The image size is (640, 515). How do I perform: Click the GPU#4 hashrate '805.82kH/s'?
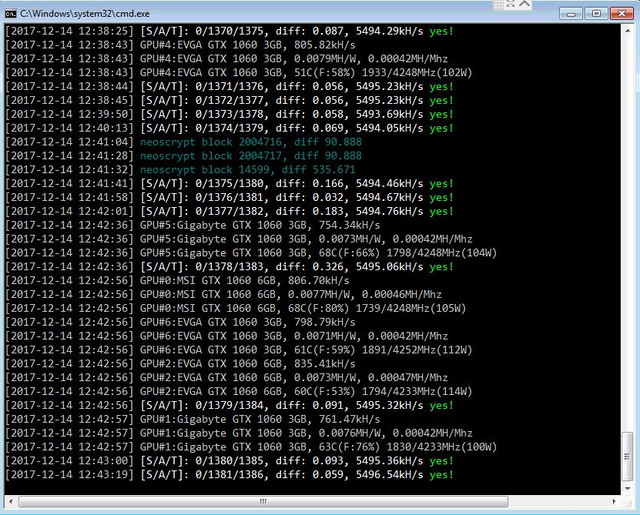(x=325, y=45)
